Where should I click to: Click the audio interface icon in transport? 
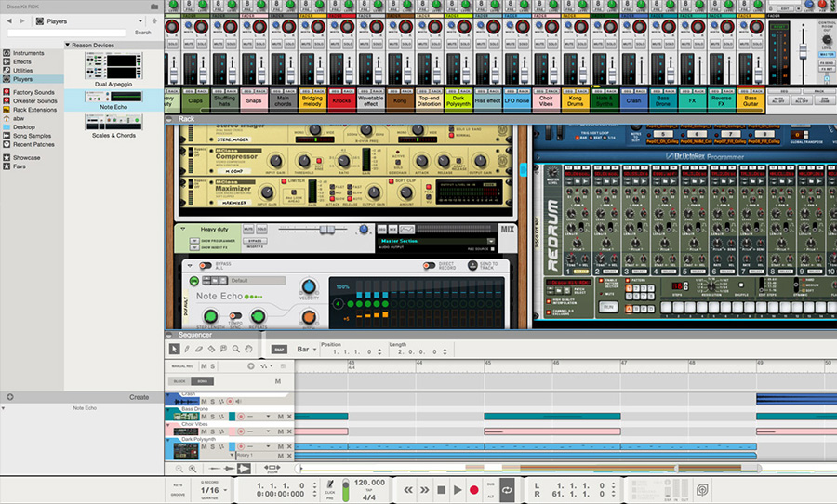click(702, 489)
